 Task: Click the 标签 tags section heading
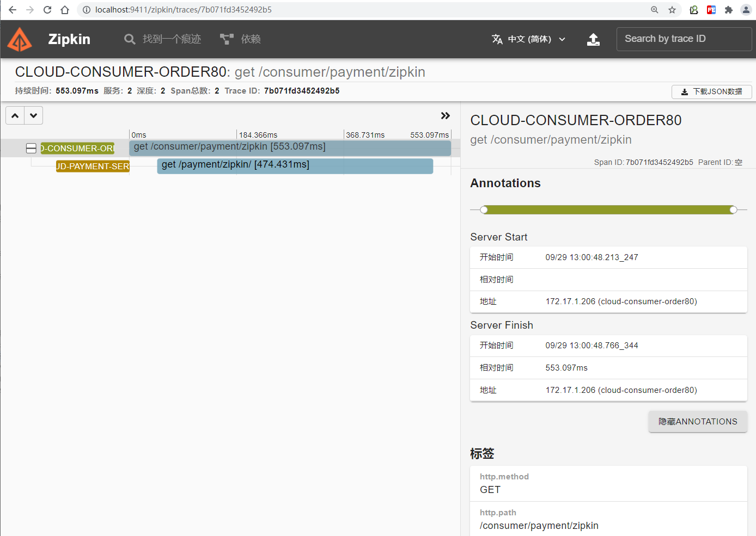click(482, 453)
